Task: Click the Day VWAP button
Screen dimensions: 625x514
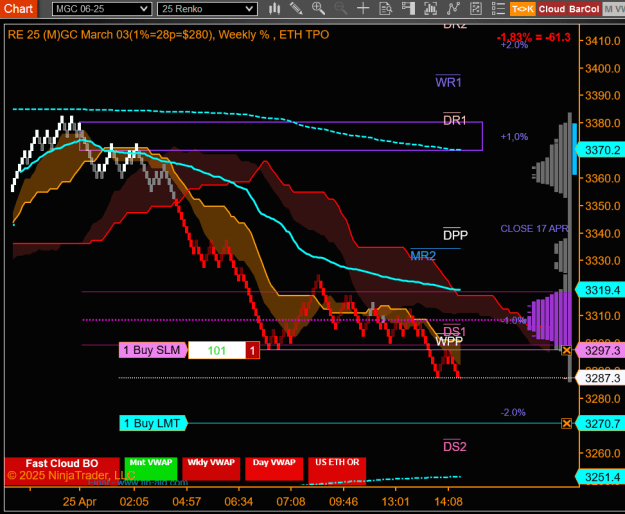Action: [x=274, y=469]
